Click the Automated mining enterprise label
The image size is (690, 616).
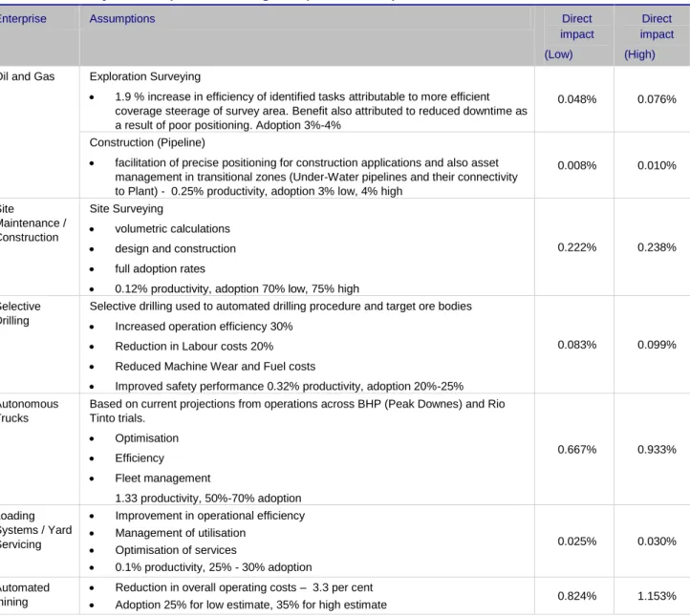coord(25,595)
